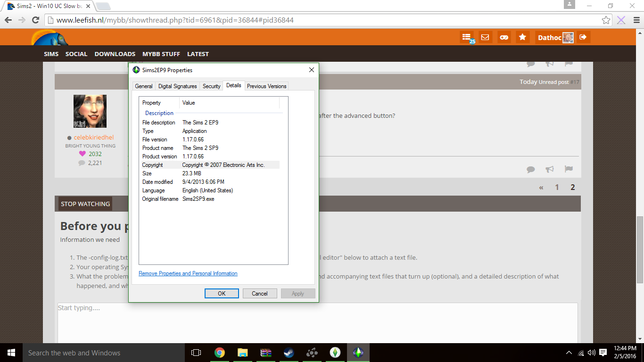
Task: Open the list icon with 25 badge
Action: (466, 37)
